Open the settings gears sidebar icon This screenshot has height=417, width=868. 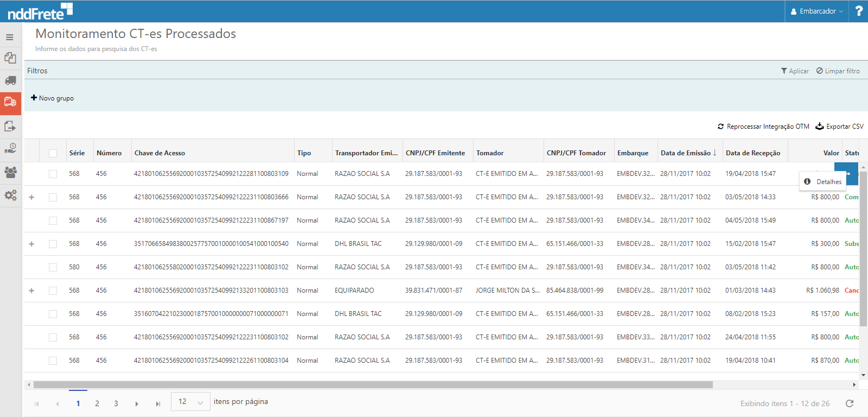[10, 195]
